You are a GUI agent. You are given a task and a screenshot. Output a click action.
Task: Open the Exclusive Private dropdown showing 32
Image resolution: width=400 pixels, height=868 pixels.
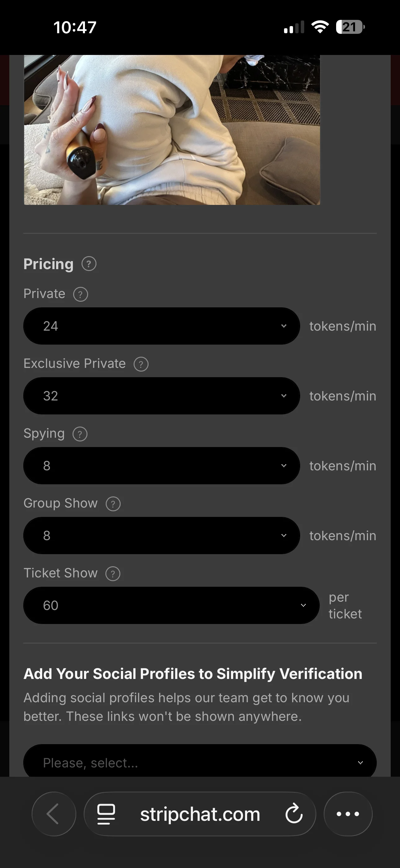pyautogui.click(x=162, y=396)
